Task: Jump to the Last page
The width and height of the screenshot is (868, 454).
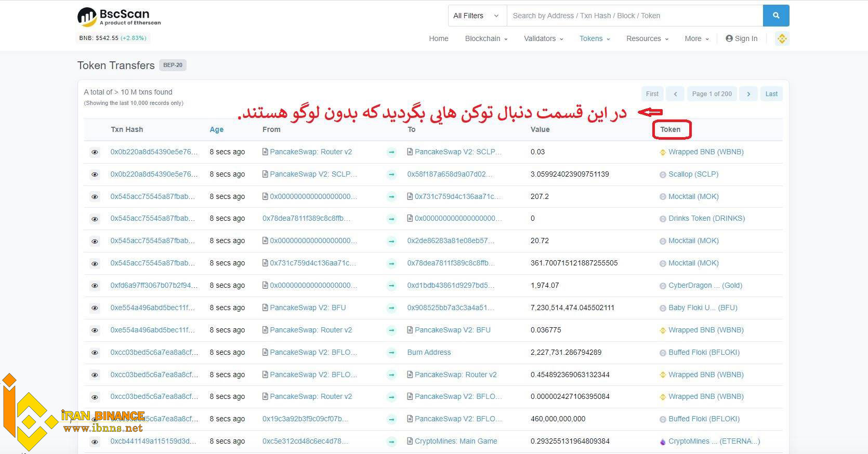Action: pyautogui.click(x=771, y=94)
